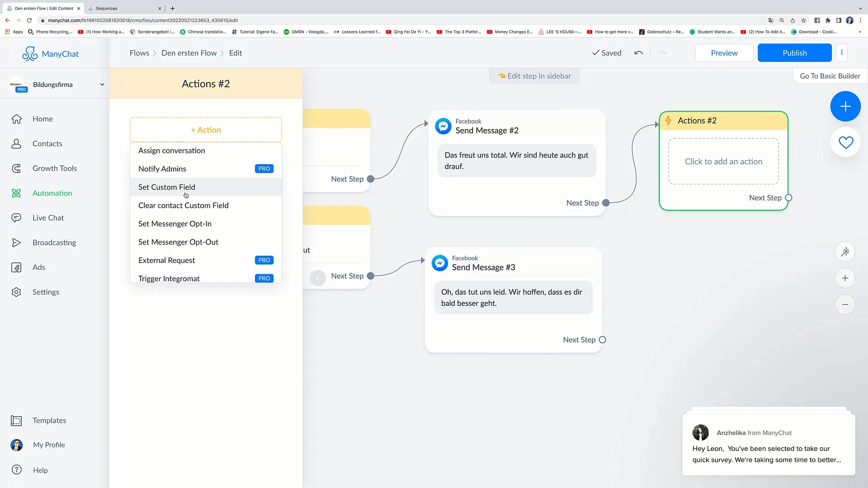Open the Growth Tools icon
Viewport: 868px width, 488px height.
pyautogui.click(x=16, y=168)
